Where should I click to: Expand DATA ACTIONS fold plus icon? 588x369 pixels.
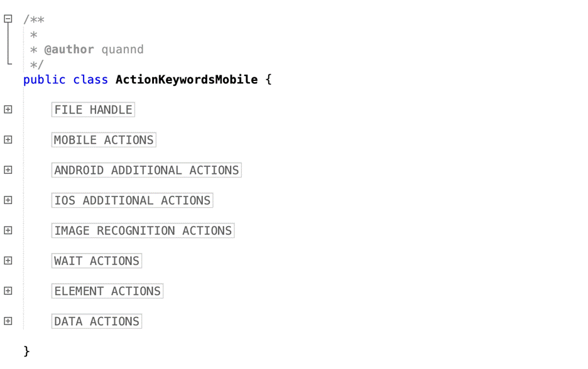(x=8, y=321)
